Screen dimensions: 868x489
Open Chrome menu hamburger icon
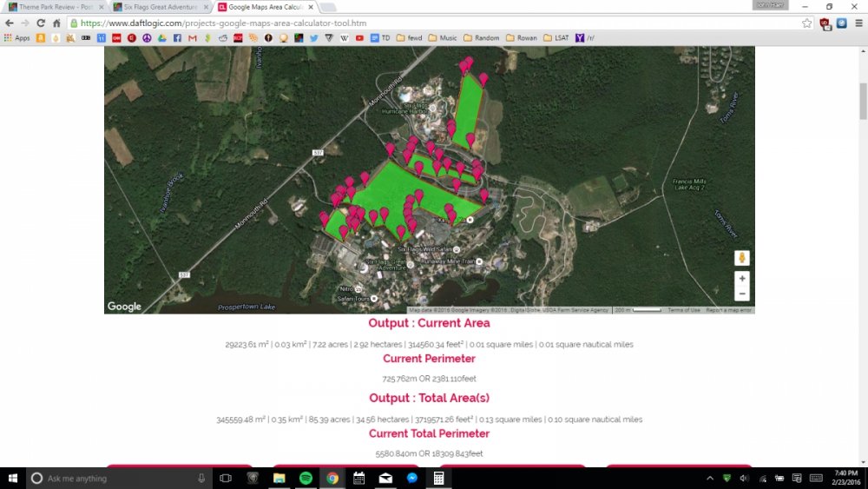coord(858,23)
